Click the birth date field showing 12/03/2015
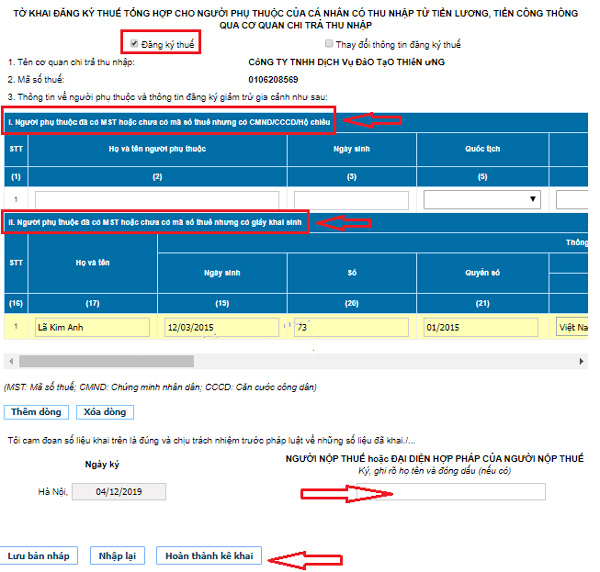Screen dimensions: 600x572 222,327
